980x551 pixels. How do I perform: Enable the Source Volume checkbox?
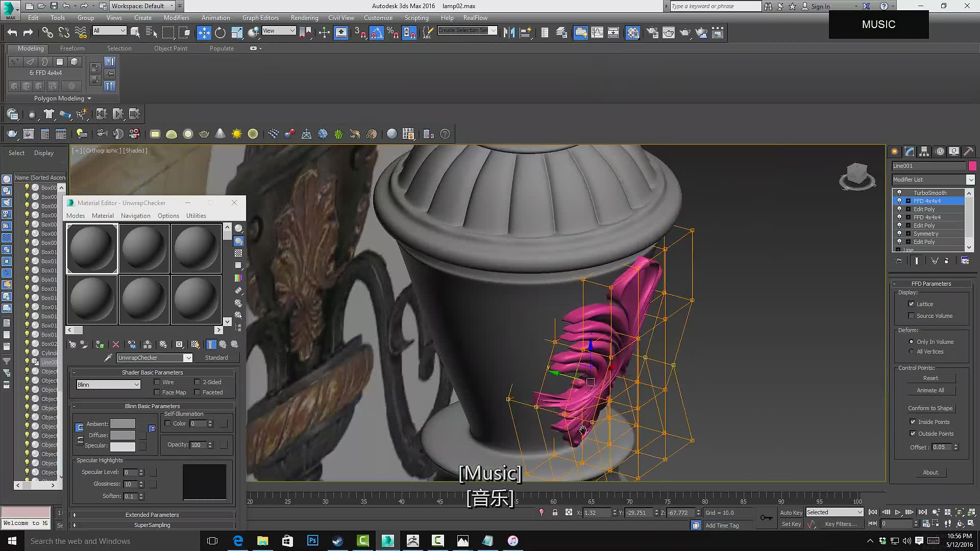(912, 316)
